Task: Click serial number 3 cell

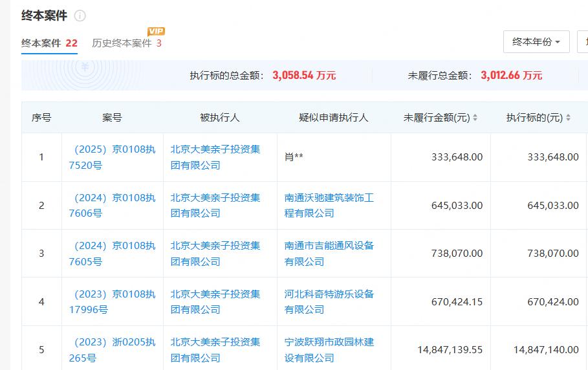Action: click(41, 254)
